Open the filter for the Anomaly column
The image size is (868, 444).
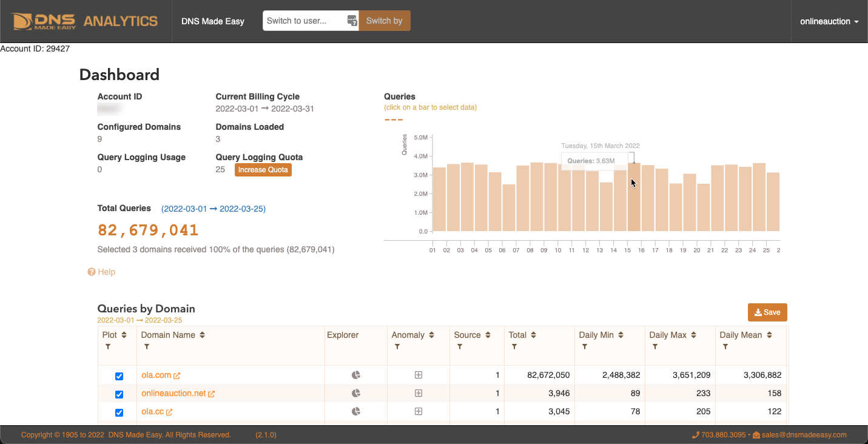pyautogui.click(x=397, y=347)
